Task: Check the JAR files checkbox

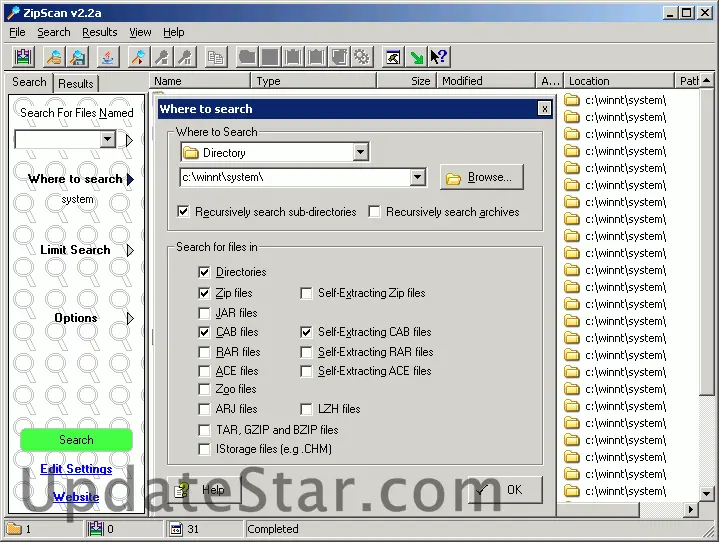Action: [204, 313]
